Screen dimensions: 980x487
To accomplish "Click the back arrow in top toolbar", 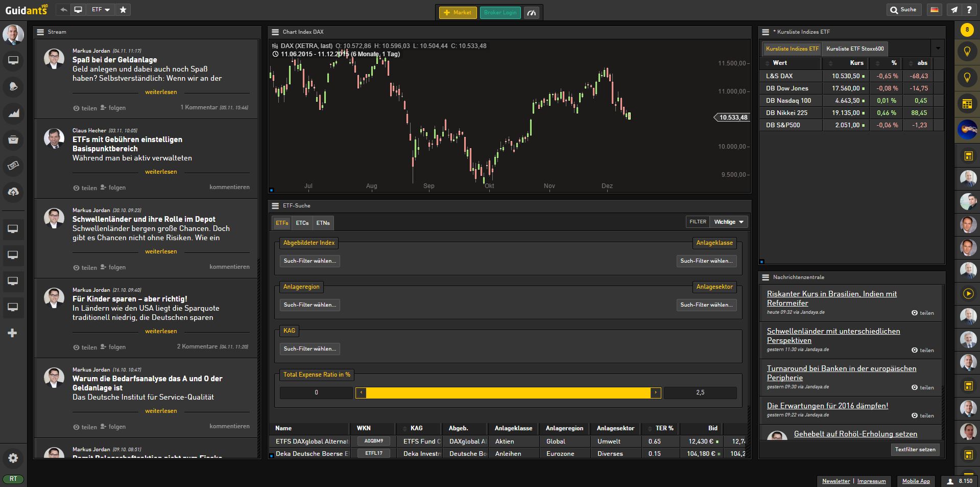I will point(64,10).
